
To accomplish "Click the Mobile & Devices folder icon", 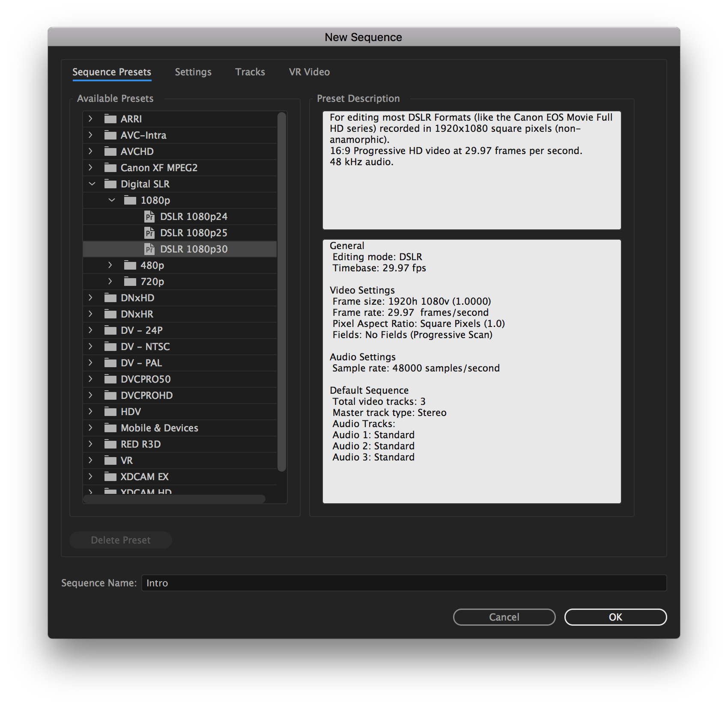I will [x=110, y=428].
